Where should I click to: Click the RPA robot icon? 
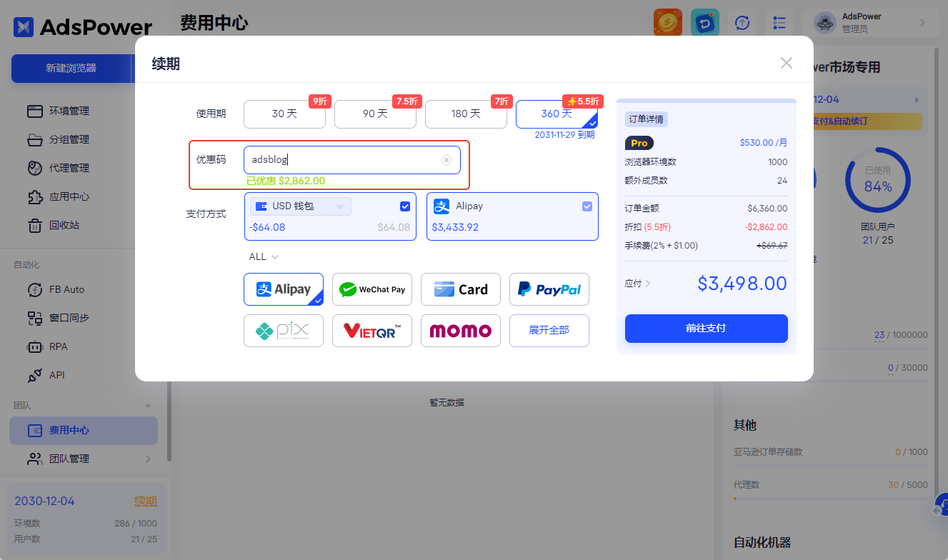35,346
